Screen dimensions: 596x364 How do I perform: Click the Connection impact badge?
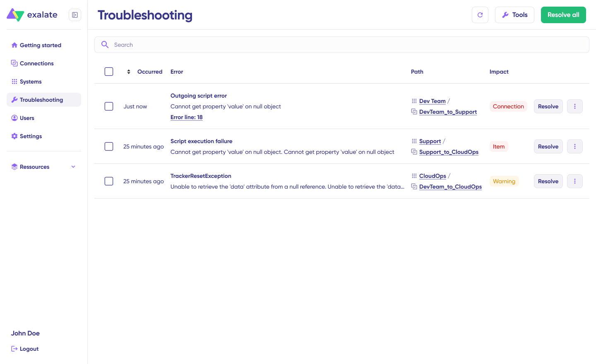[x=508, y=106]
